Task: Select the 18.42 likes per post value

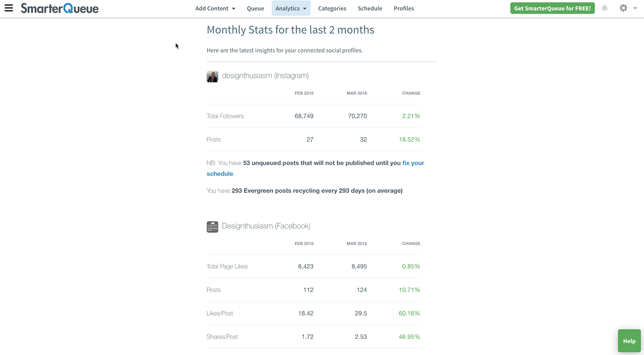Action: pyautogui.click(x=306, y=313)
